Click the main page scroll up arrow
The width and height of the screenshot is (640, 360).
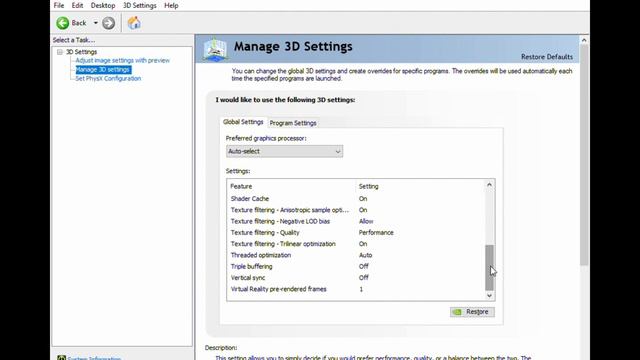point(584,40)
